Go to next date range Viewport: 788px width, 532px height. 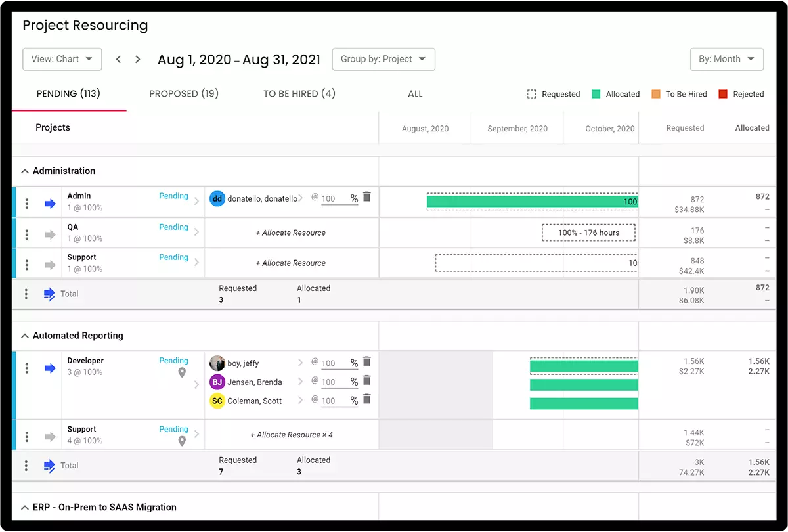(x=138, y=59)
